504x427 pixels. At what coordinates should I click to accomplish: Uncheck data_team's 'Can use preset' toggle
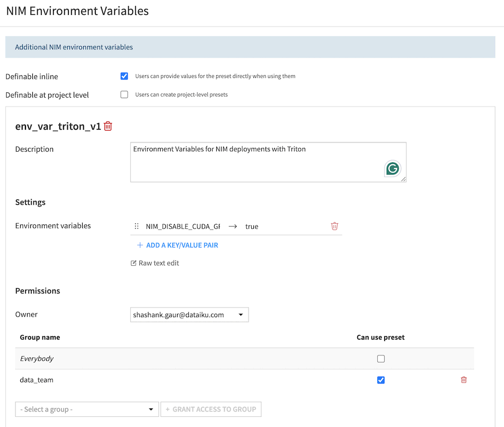[381, 380]
